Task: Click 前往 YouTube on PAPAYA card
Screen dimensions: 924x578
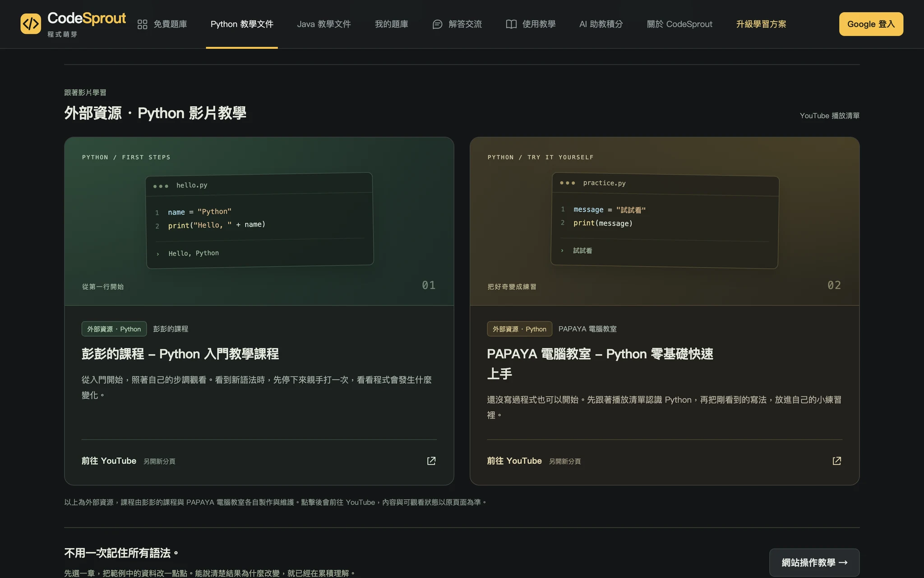Action: tap(514, 461)
